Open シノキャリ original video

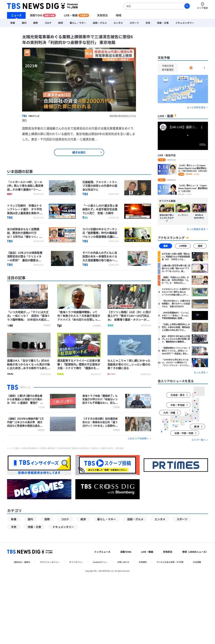pos(183,210)
